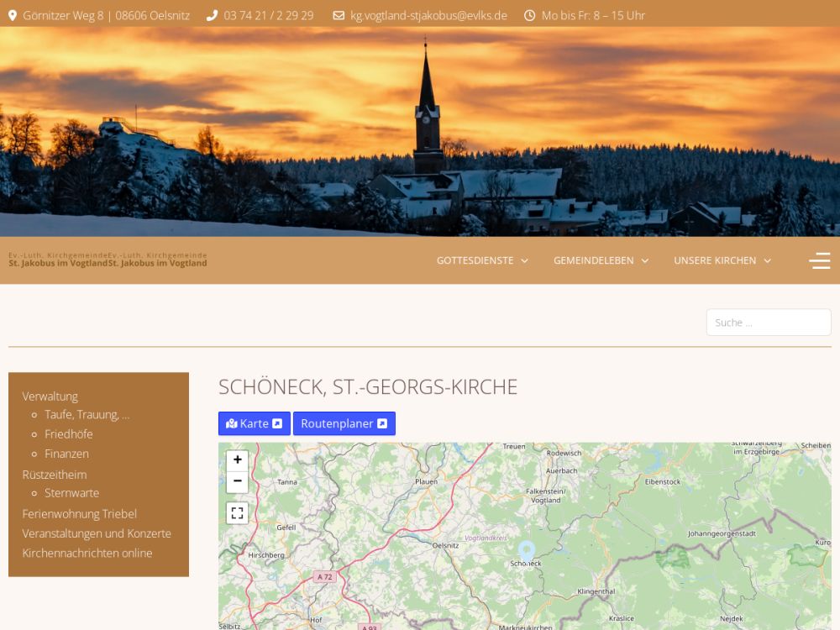Click the envelope email icon
This screenshot has width=840, height=630.
[339, 15]
